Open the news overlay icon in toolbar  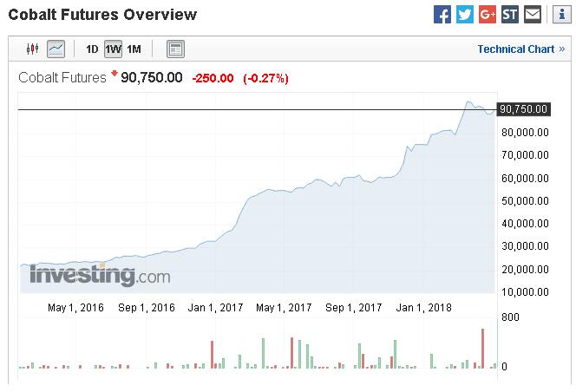click(x=175, y=49)
